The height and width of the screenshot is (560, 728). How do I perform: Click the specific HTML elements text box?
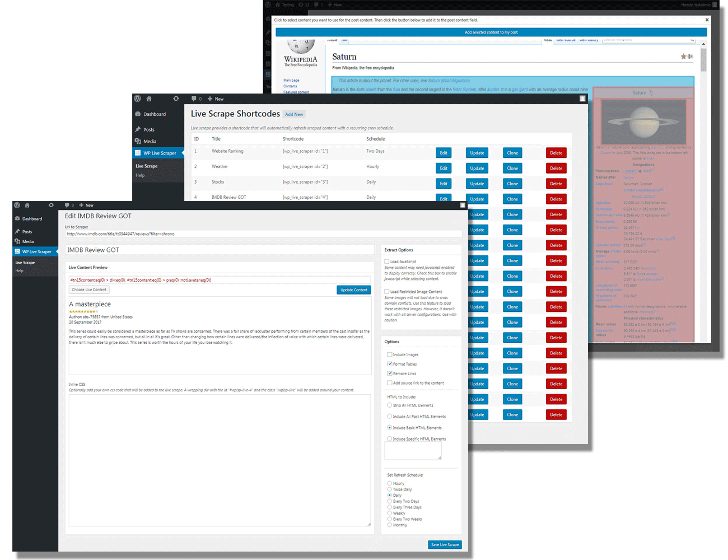click(413, 451)
